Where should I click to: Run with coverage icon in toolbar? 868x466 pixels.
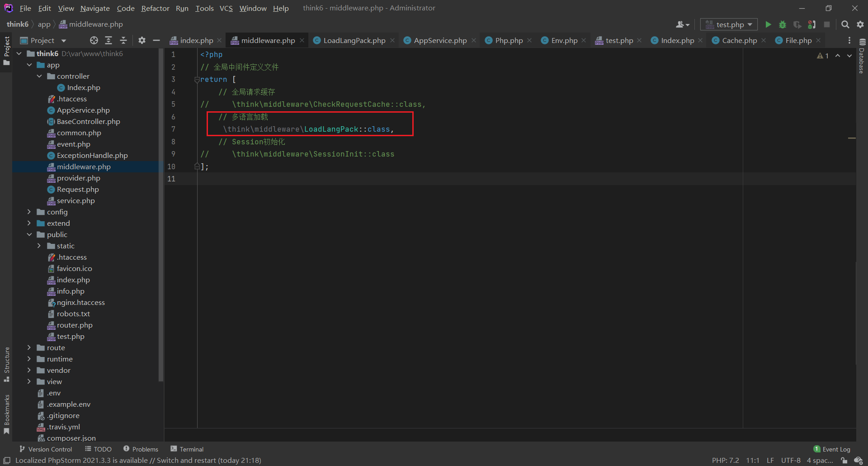pos(797,24)
